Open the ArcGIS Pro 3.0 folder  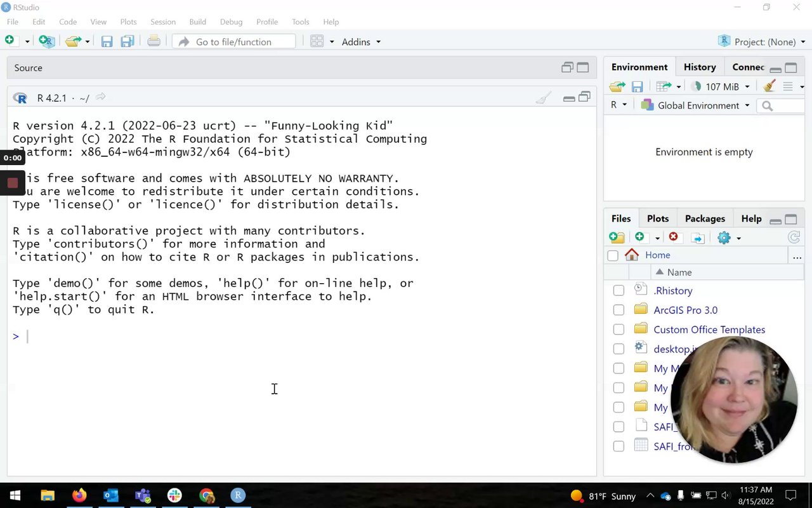(686, 310)
